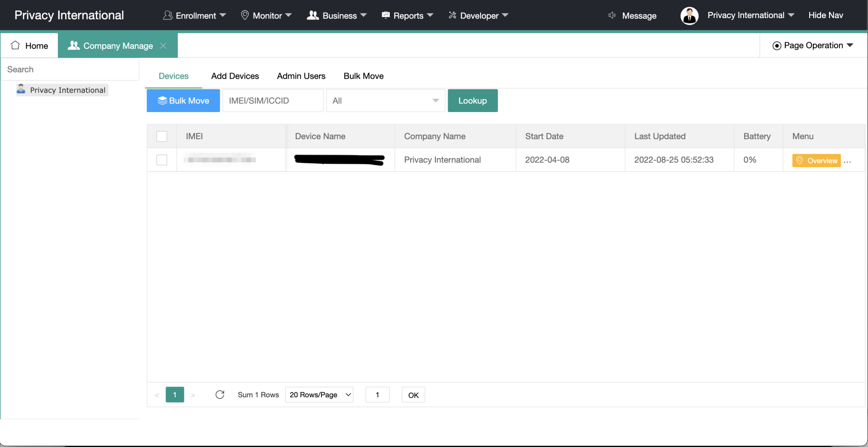Toggle the select-all checkbox in table header
The height and width of the screenshot is (447, 868).
[161, 136]
